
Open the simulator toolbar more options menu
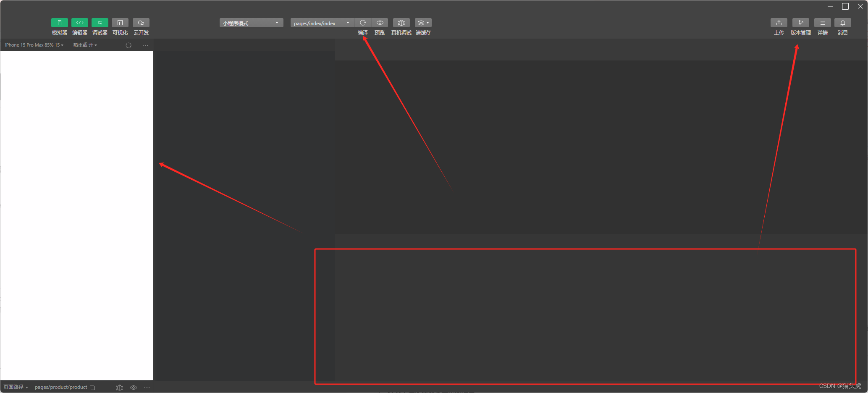[145, 45]
